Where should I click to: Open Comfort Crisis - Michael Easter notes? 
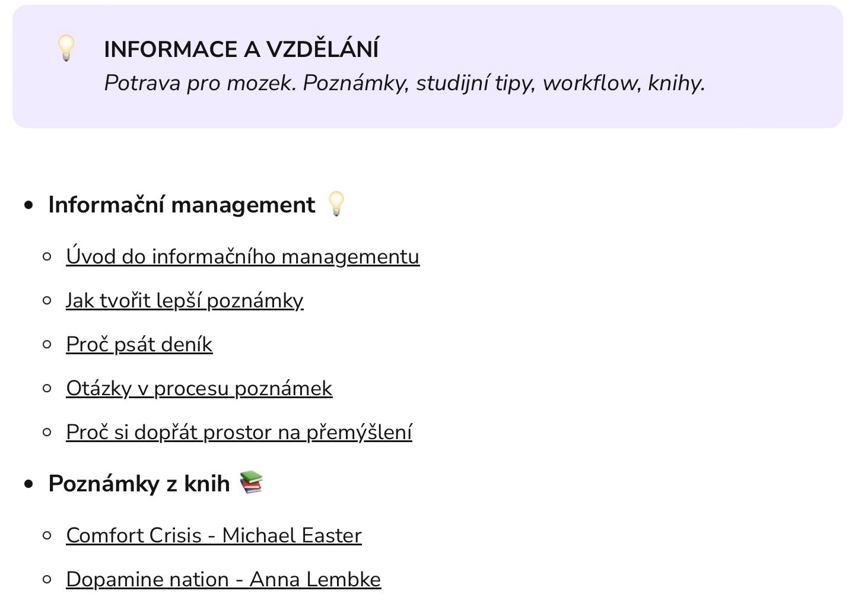pos(214,535)
